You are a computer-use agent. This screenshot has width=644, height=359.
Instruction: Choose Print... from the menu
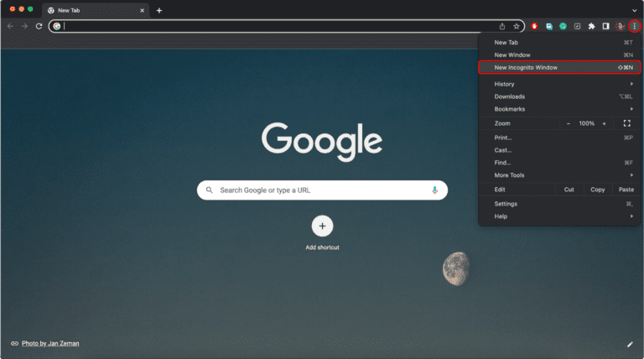tap(560, 138)
